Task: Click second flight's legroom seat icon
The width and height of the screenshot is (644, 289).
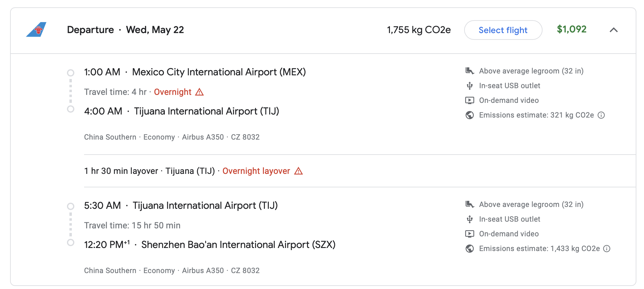Action: [x=470, y=205]
